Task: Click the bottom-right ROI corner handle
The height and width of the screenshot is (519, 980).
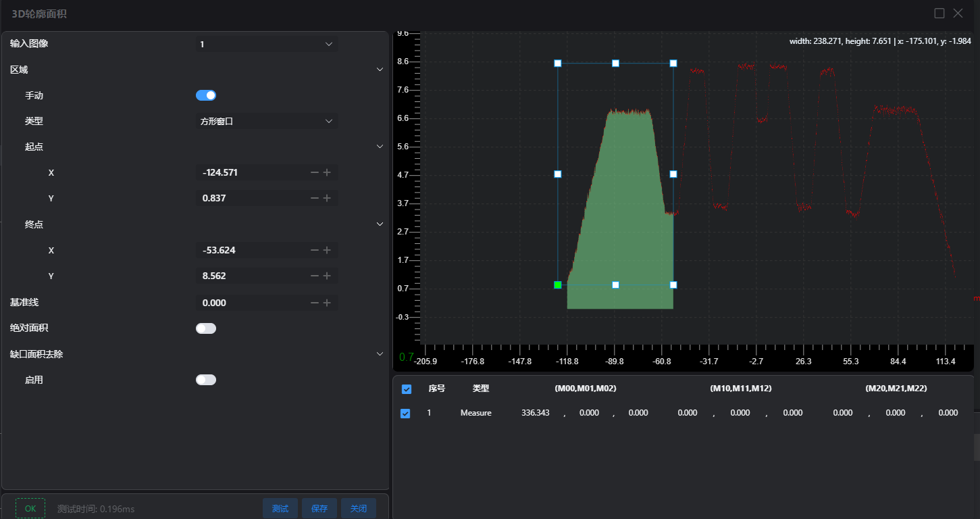Action: [673, 285]
